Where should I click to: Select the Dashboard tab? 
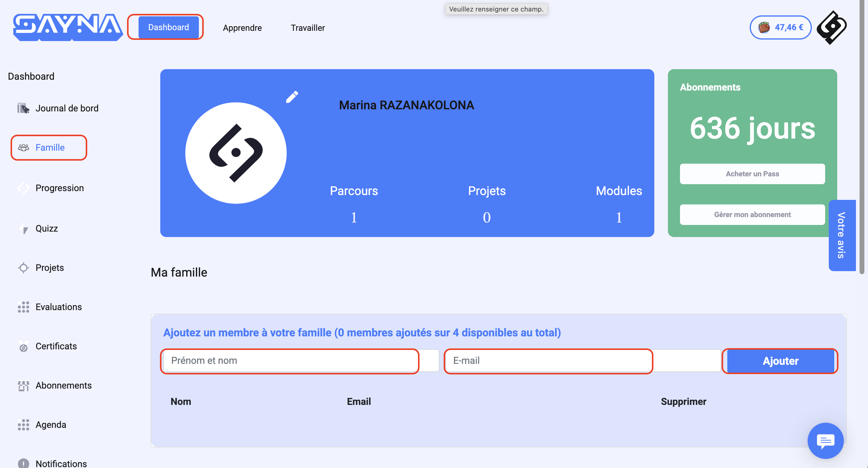click(168, 27)
